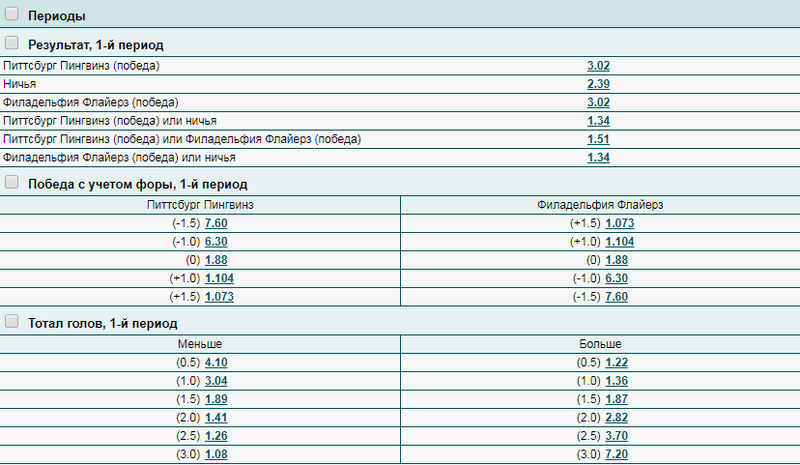Select Больше (0.5) odds 1.22

point(616,363)
